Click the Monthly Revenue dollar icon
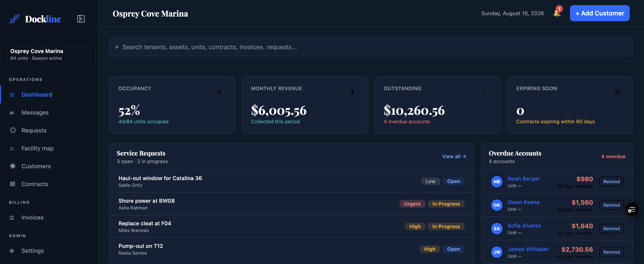The image size is (644, 264). [x=352, y=92]
